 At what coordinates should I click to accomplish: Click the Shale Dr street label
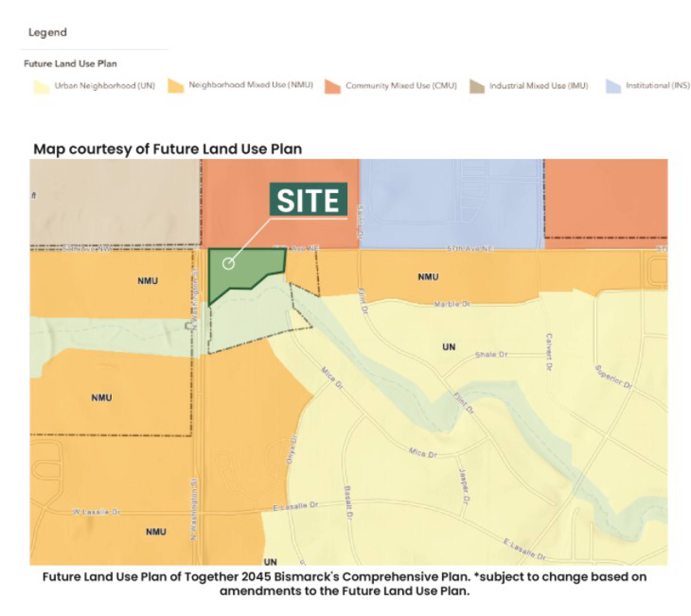pos(491,355)
